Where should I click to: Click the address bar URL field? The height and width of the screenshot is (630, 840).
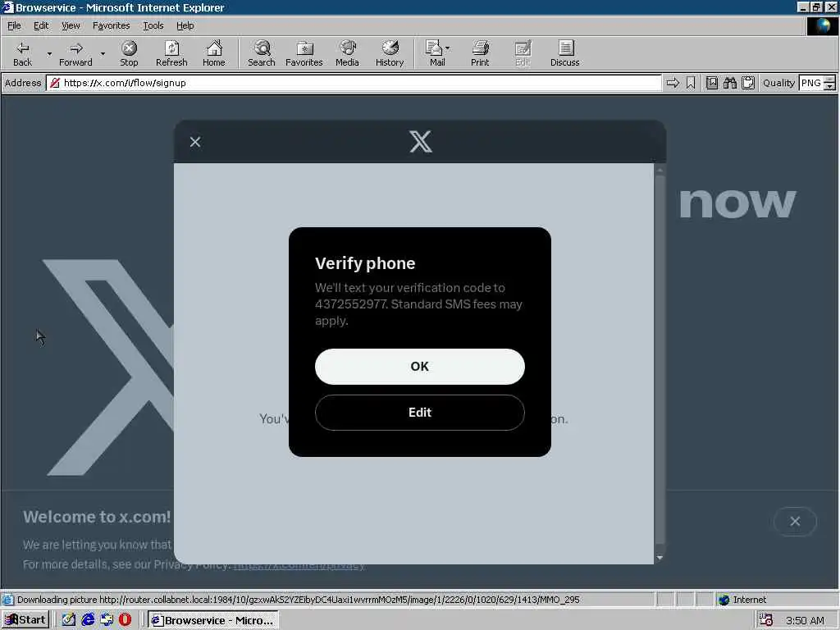354,83
